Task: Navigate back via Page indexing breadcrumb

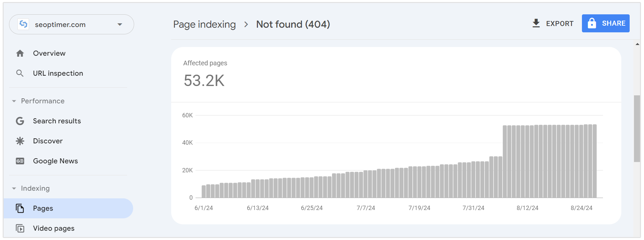Action: (204, 24)
